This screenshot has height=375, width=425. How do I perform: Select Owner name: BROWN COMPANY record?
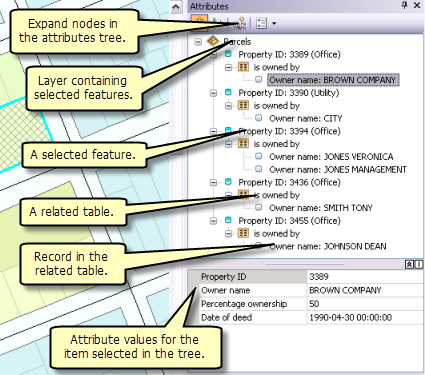click(x=333, y=80)
